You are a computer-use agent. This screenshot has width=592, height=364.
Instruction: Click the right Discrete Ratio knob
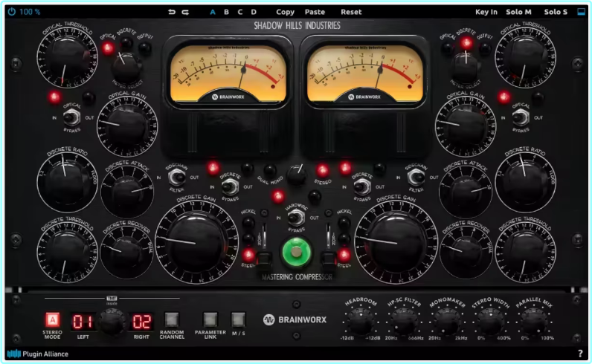coord(526,182)
